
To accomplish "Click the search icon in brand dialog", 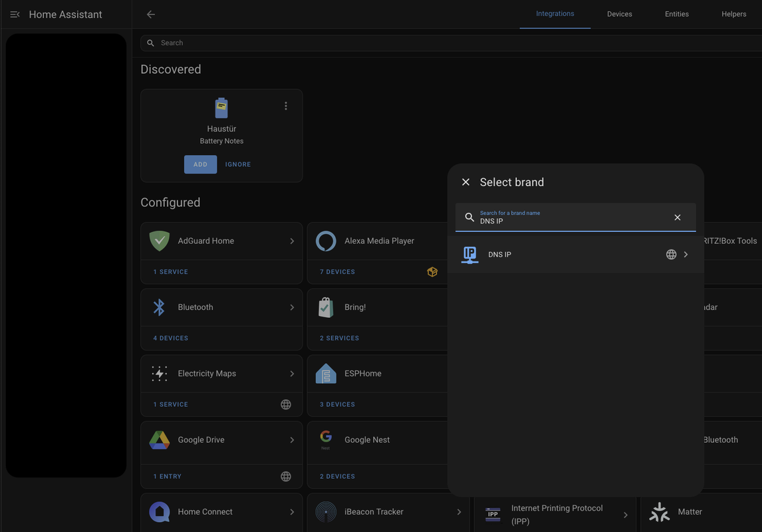I will click(x=469, y=217).
